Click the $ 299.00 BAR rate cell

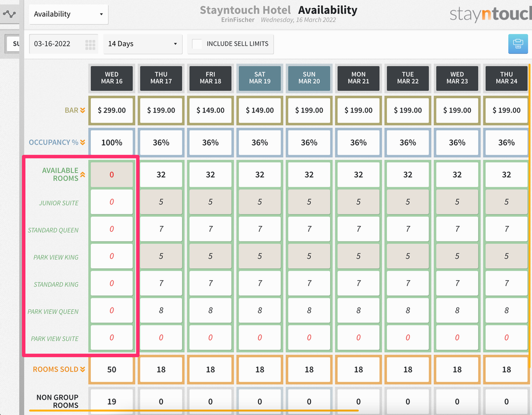click(112, 110)
